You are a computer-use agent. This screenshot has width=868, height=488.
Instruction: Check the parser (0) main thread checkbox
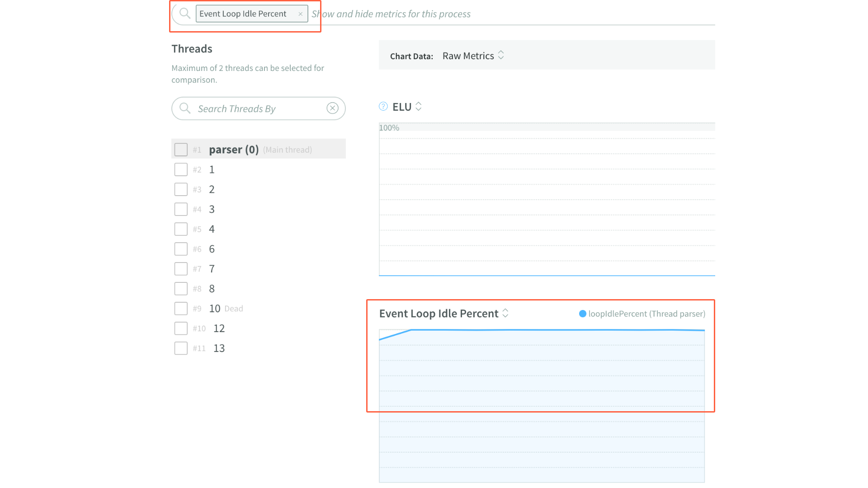click(x=181, y=150)
